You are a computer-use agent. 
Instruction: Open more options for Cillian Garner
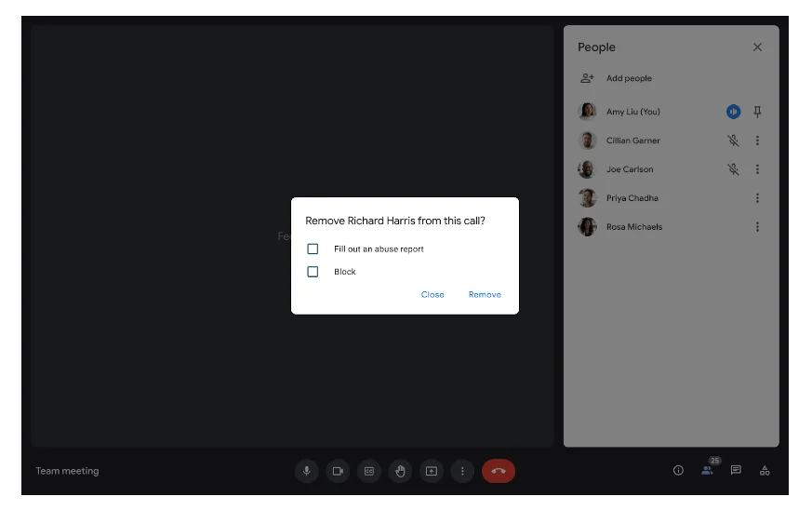(x=757, y=141)
